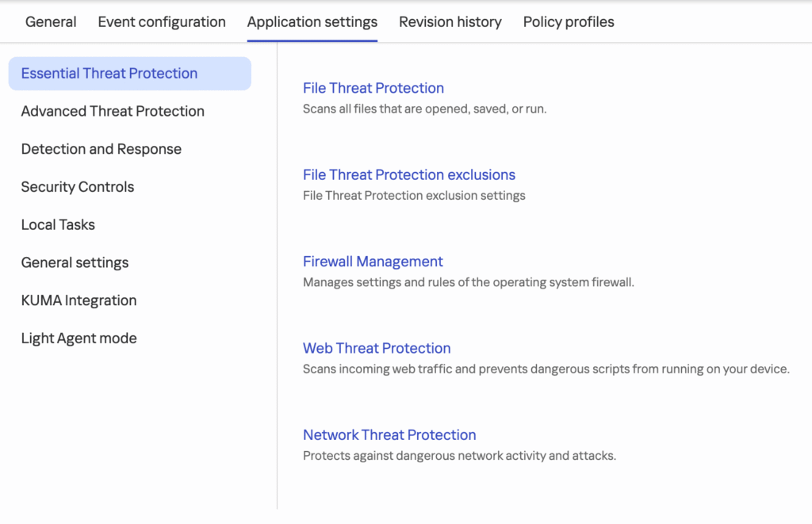
Task: Choose Detection and Response sidebar item
Action: (101, 149)
